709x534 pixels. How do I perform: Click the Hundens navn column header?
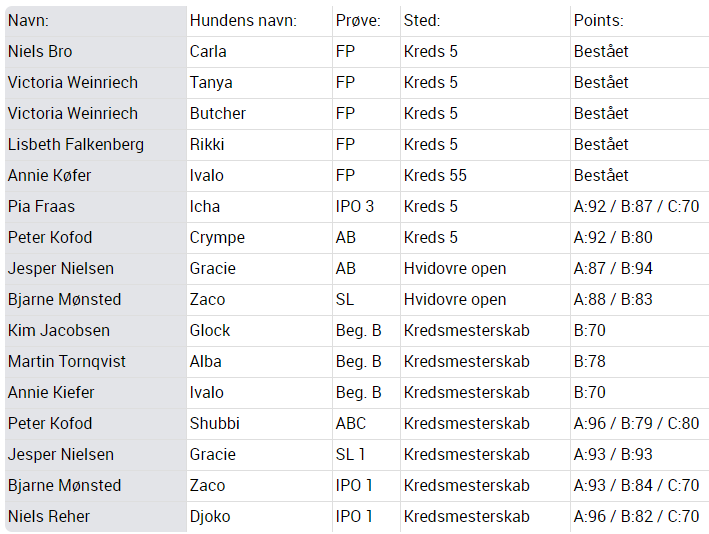(x=260, y=21)
